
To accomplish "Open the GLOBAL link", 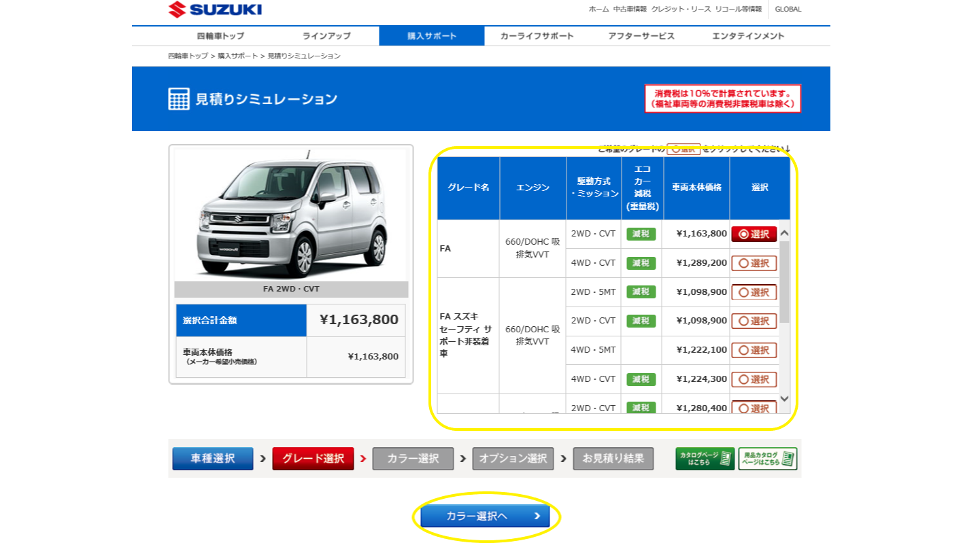I will pos(788,10).
